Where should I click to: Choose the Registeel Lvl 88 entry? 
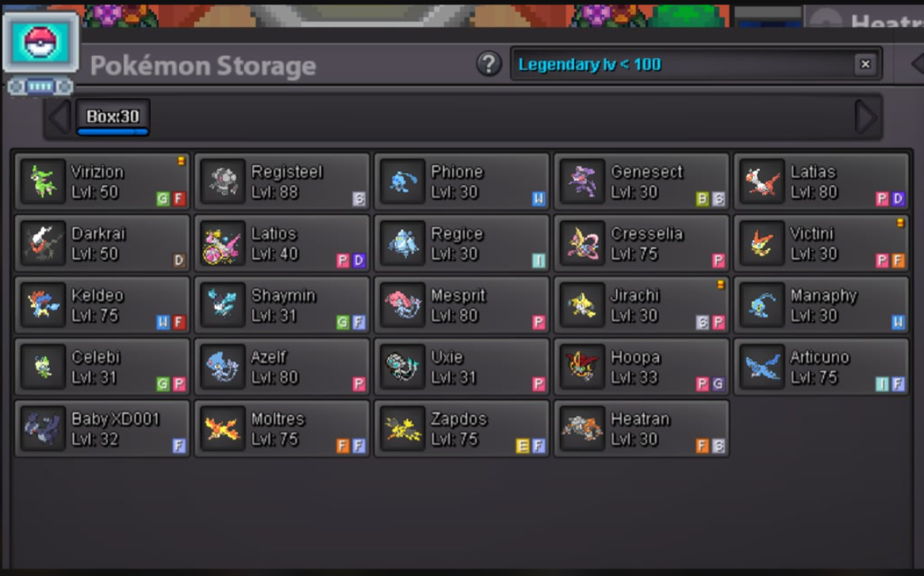pos(282,182)
